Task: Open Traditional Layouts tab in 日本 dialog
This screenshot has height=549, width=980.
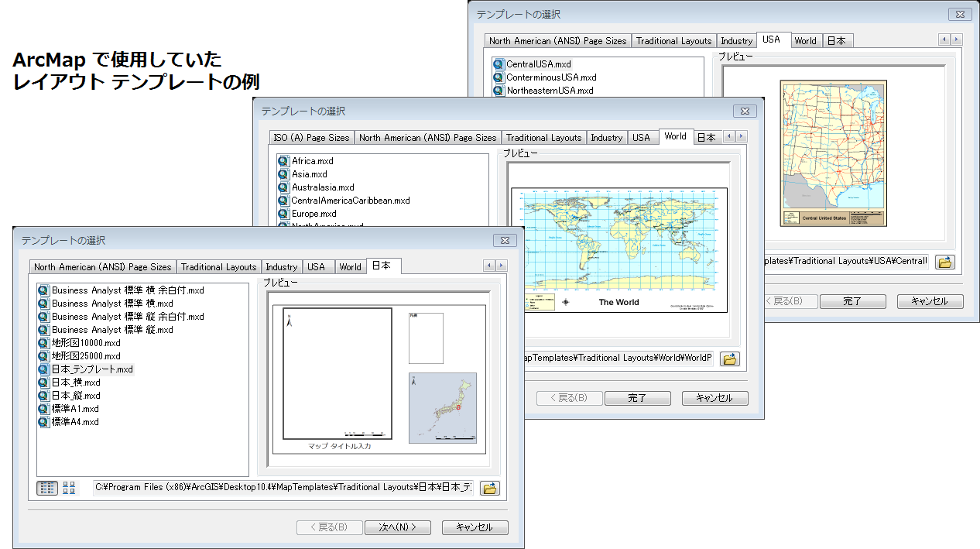Action: point(218,267)
